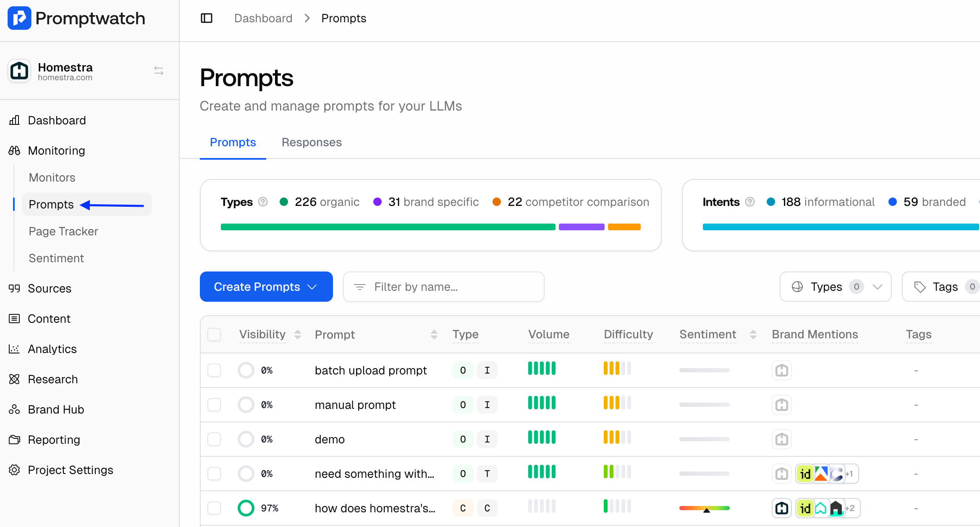980x527 pixels.
Task: Open Brand Hub in sidebar
Action: (56, 409)
